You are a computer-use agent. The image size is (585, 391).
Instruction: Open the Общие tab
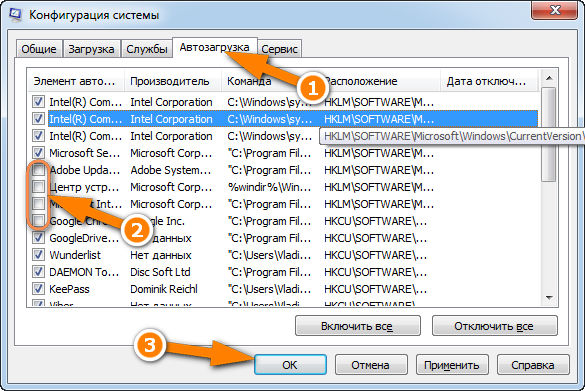tap(39, 49)
